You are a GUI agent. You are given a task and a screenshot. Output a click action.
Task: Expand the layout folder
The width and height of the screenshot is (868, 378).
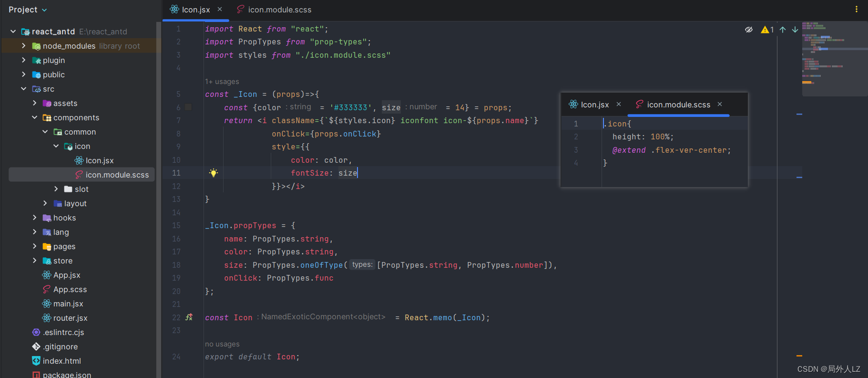pyautogui.click(x=45, y=203)
